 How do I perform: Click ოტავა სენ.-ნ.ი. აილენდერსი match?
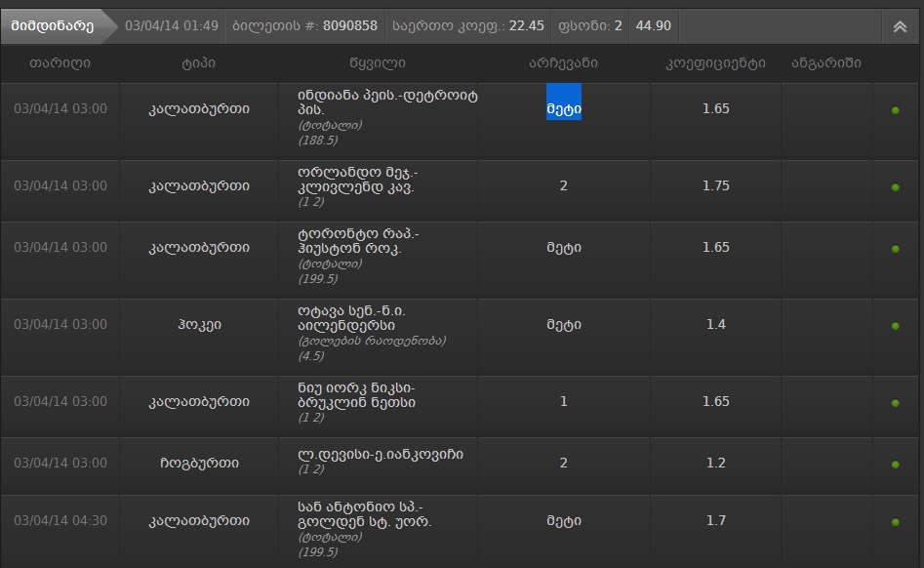pos(351,318)
